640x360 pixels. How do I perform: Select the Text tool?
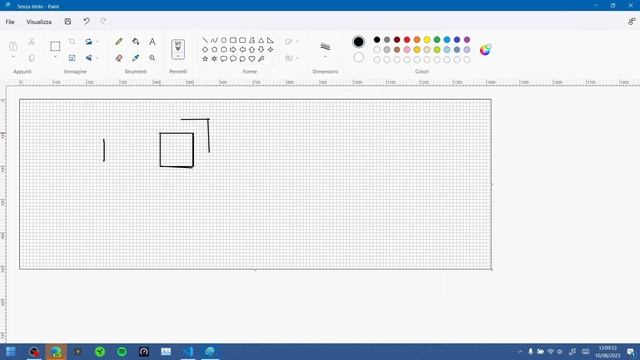152,42
